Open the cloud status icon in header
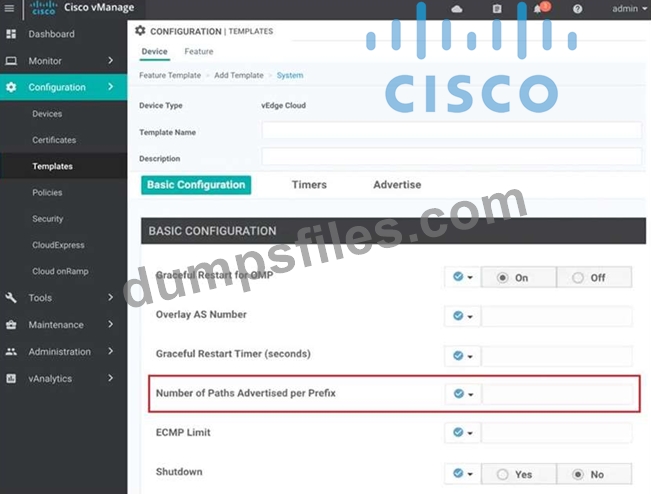 (x=457, y=9)
